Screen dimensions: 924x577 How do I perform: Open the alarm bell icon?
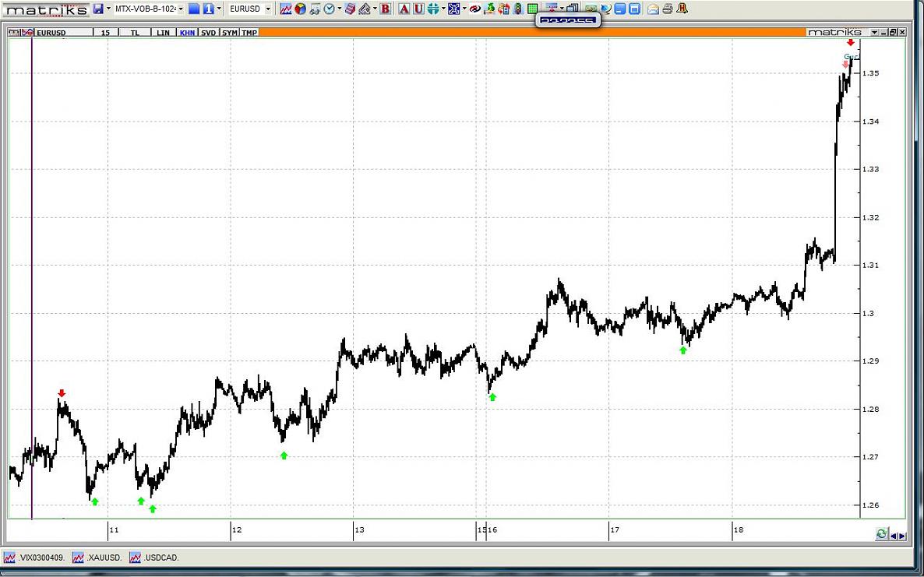(682, 9)
